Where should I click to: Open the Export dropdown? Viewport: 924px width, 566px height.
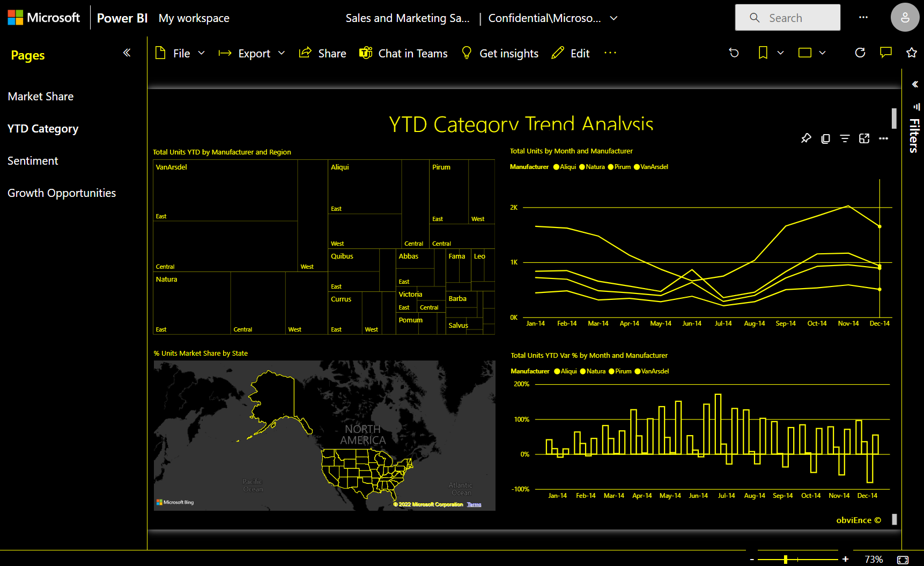pos(282,53)
